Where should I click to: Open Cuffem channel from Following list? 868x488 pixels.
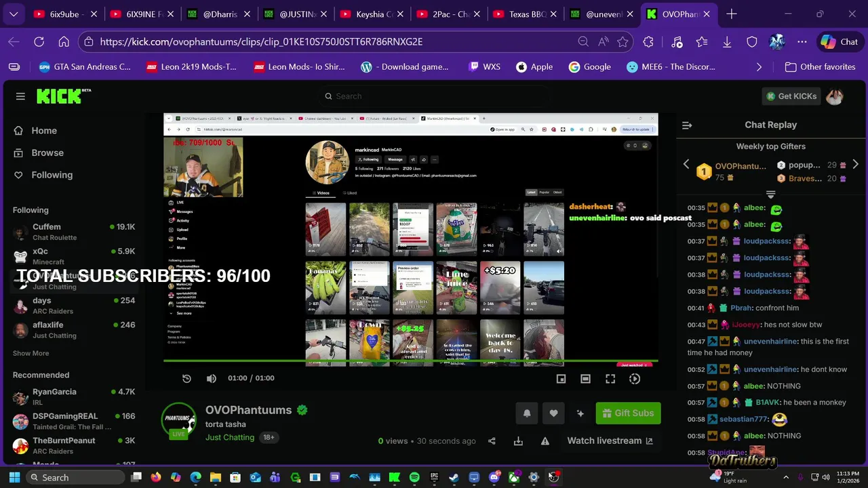(x=74, y=232)
